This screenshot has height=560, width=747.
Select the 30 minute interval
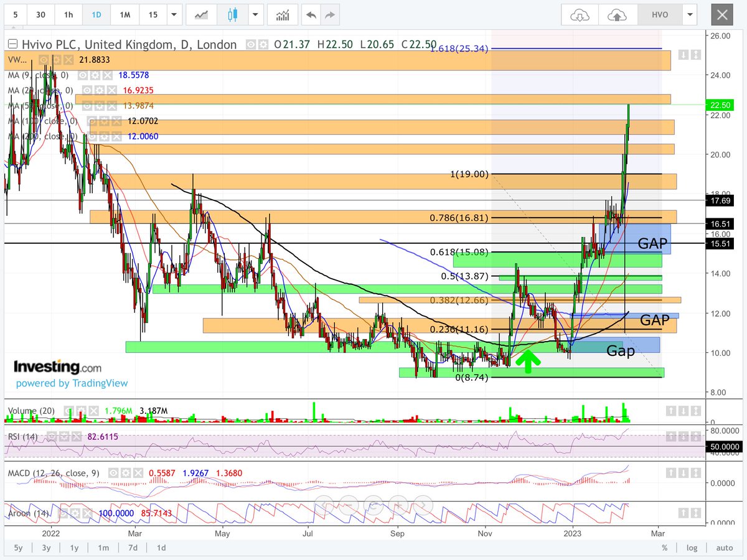click(x=40, y=14)
